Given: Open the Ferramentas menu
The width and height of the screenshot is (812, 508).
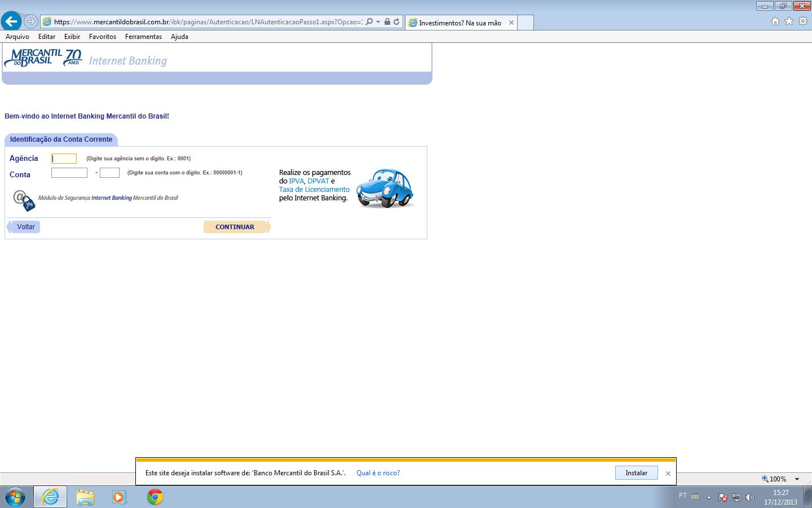Looking at the screenshot, I should click(143, 37).
